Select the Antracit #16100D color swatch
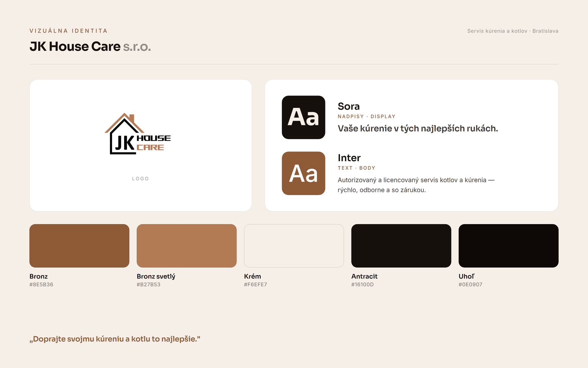Viewport: 588px width, 368px height. pos(401,246)
